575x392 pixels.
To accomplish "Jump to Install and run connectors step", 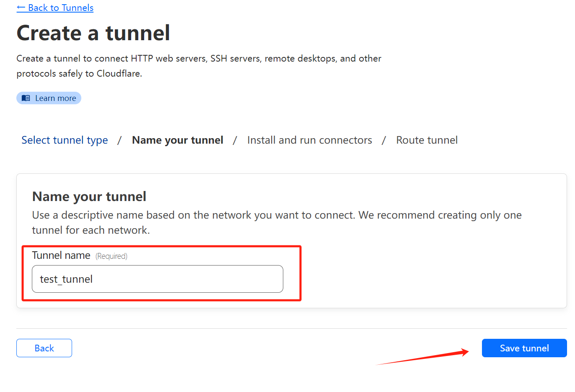I will pos(310,140).
